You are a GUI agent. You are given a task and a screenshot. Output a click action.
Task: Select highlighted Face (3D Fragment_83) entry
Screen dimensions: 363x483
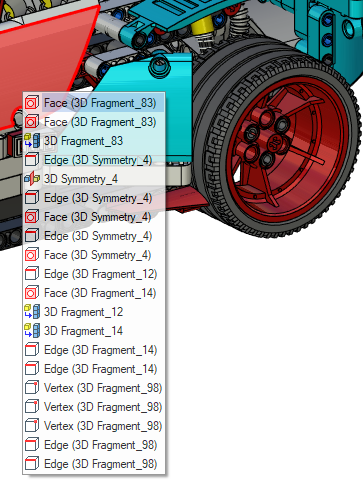click(x=94, y=103)
